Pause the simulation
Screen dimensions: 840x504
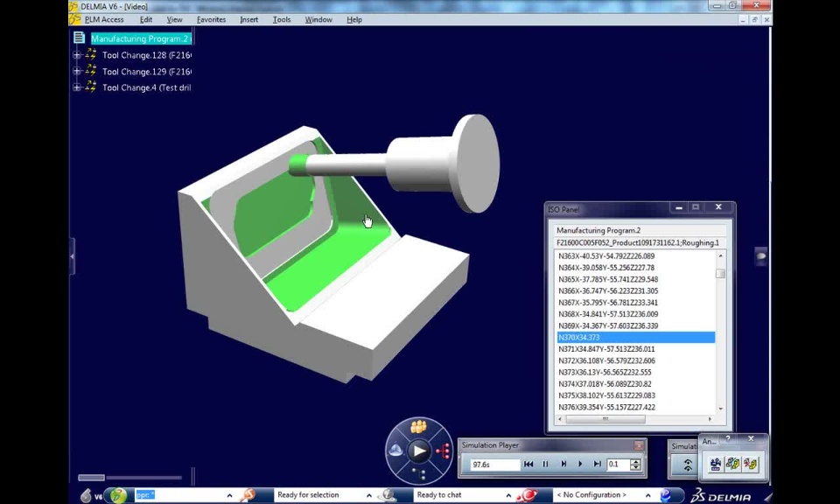point(545,464)
